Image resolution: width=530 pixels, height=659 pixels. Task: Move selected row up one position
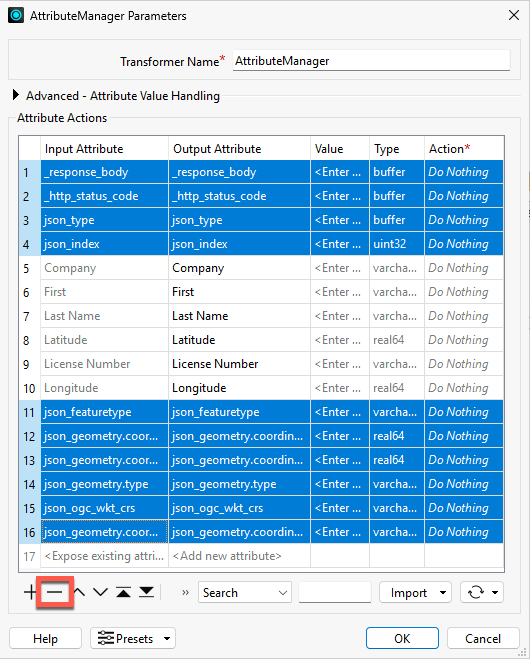[79, 593]
